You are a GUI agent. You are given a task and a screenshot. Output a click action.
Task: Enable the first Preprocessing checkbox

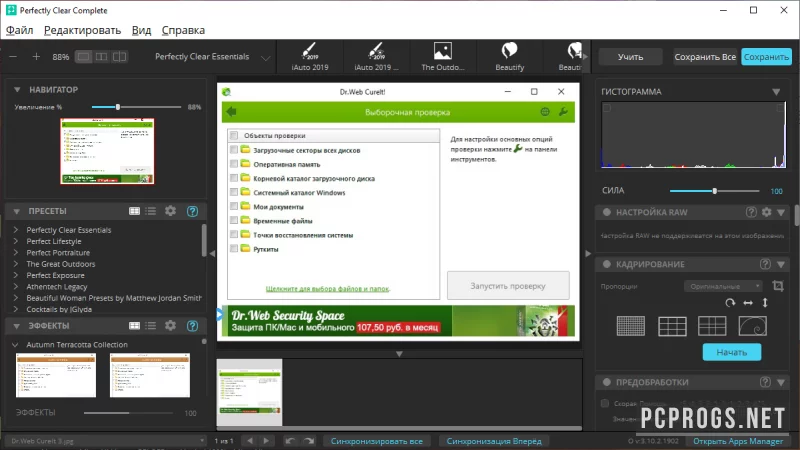[x=605, y=404]
